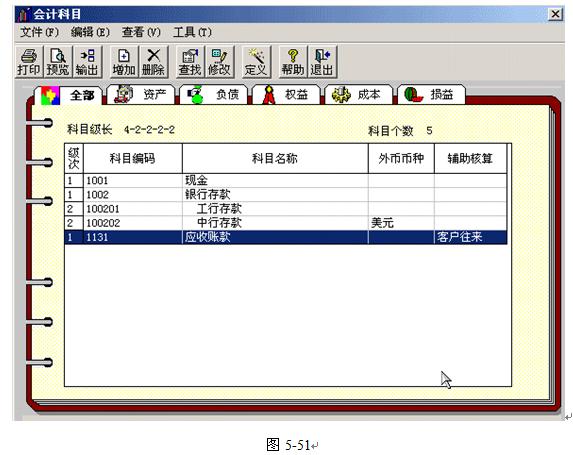Select the 输出 export icon
The height and width of the screenshot is (455, 573).
(87, 61)
